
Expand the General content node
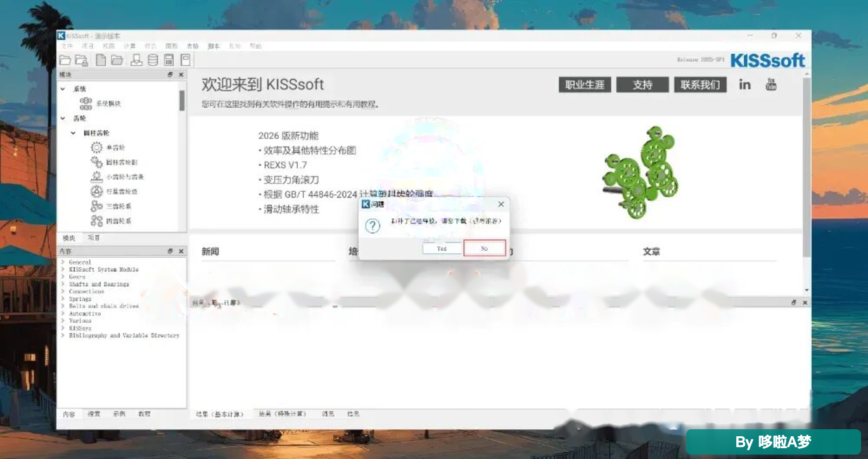(x=63, y=262)
